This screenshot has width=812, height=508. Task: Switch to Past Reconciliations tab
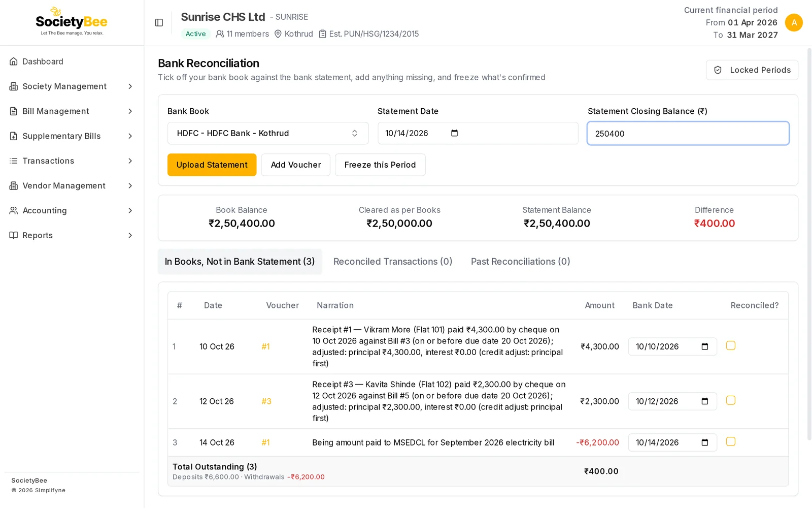[521, 262]
